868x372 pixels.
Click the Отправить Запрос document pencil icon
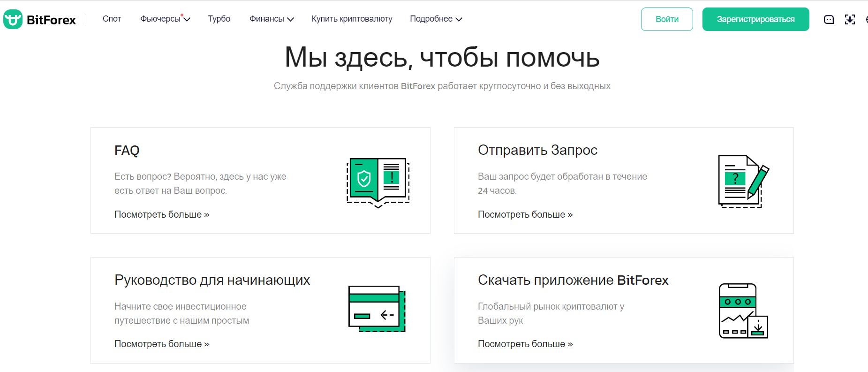pyautogui.click(x=743, y=182)
